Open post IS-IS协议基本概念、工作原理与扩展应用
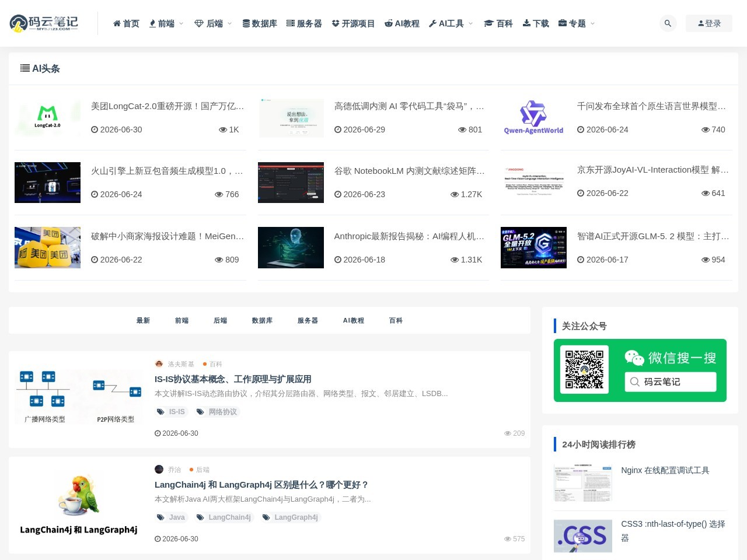Screen dimensions: 747x560 point(233,379)
